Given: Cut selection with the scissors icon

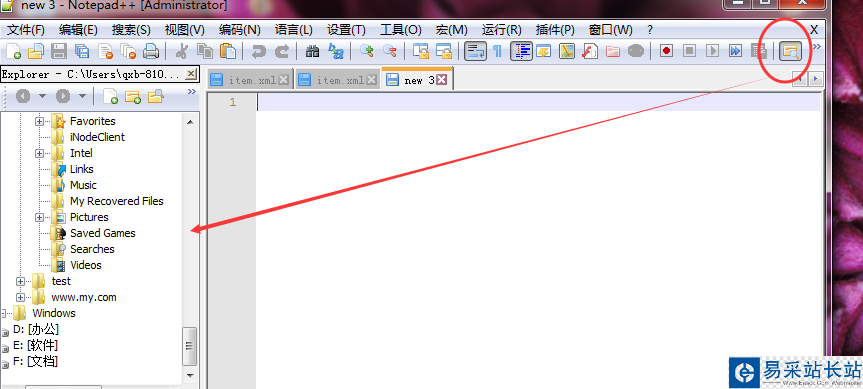Looking at the screenshot, I should point(182,51).
